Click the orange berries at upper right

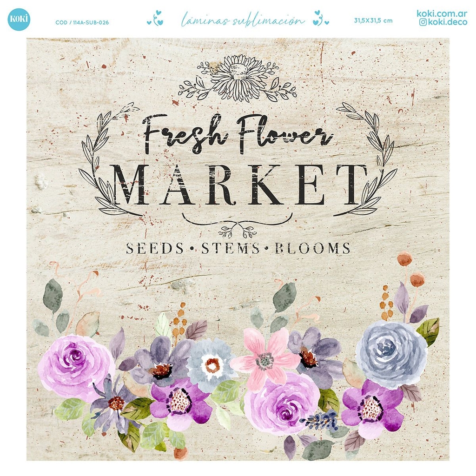click(410, 269)
